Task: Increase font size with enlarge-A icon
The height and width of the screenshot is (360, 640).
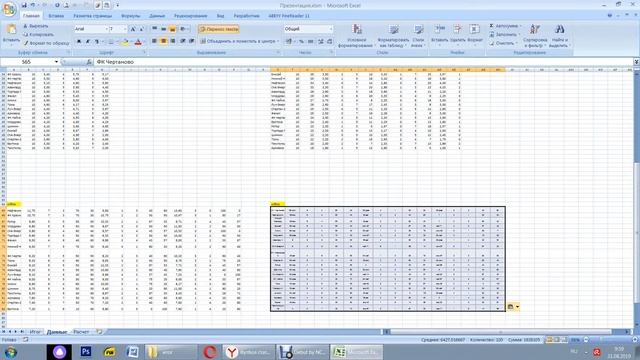Action: pos(133,29)
